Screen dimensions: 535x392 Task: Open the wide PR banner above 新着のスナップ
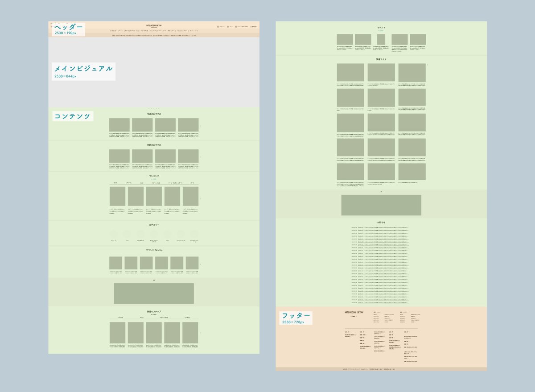point(154,293)
